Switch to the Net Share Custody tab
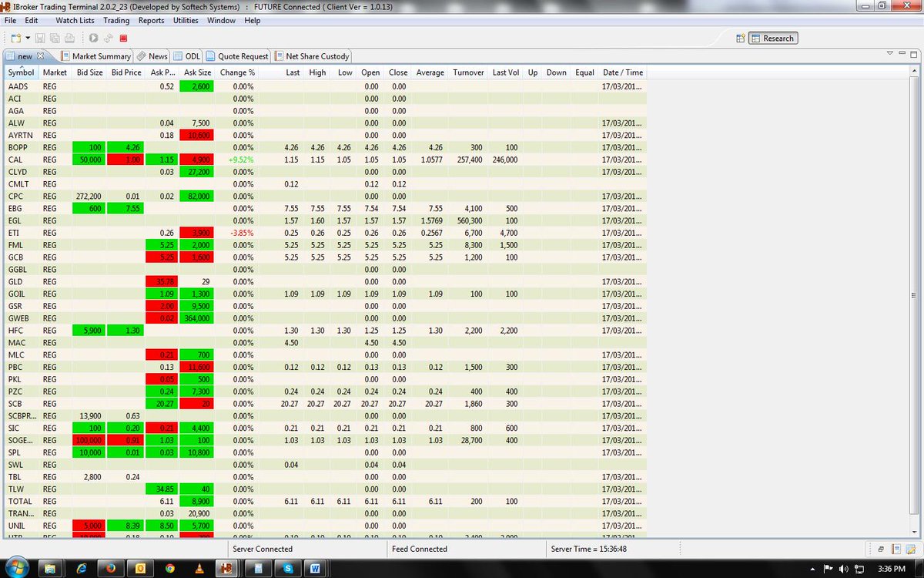Image resolution: width=924 pixels, height=578 pixels. tap(312, 56)
